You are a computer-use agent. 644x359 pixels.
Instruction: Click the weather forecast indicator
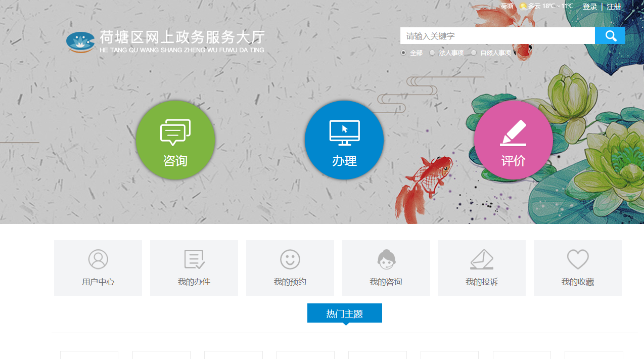[546, 7]
